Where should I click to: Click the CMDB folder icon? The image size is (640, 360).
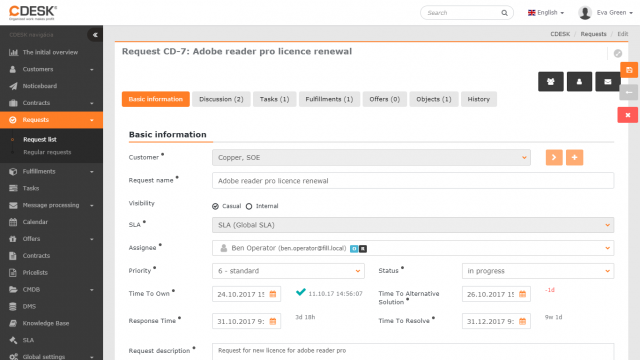[x=13, y=289]
